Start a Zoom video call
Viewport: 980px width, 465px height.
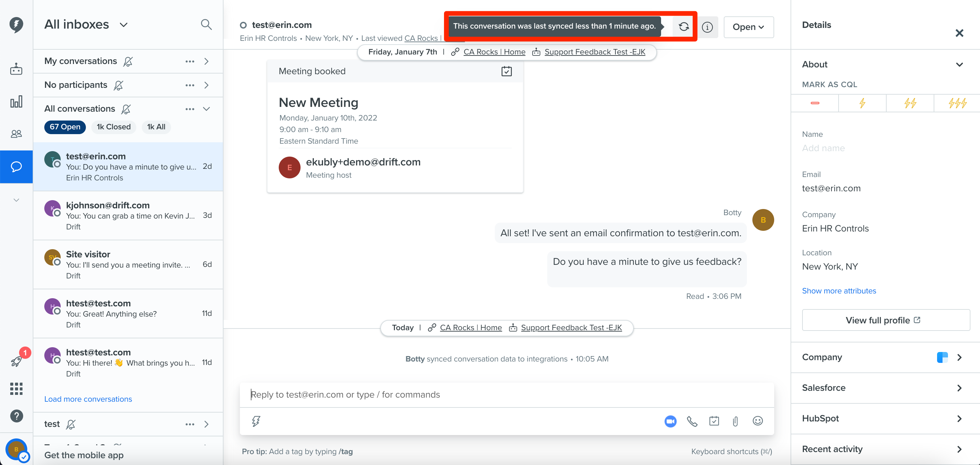click(x=670, y=421)
